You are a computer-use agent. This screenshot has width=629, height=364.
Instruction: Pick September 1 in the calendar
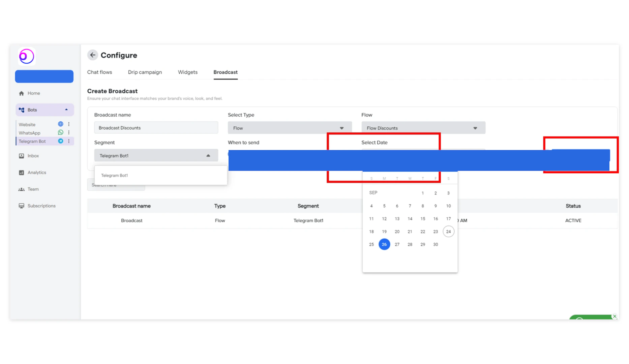click(423, 193)
